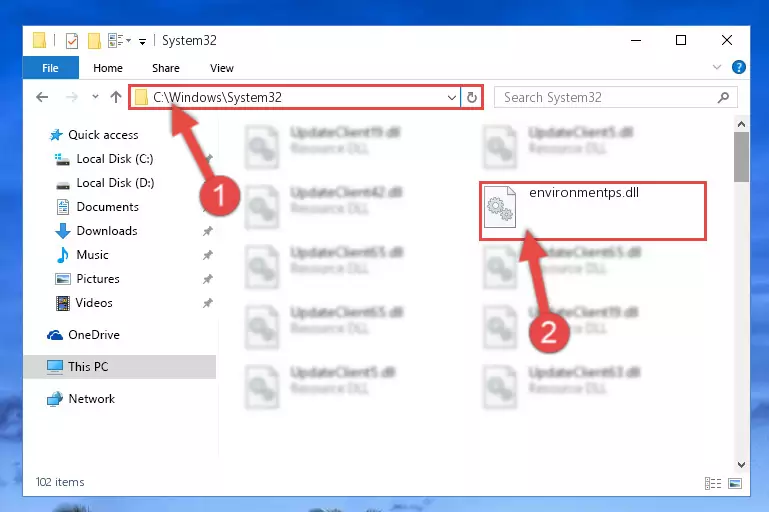The image size is (769, 512).
Task: Open Local Disk (D:) in sidebar
Action: pyautogui.click(x=115, y=183)
